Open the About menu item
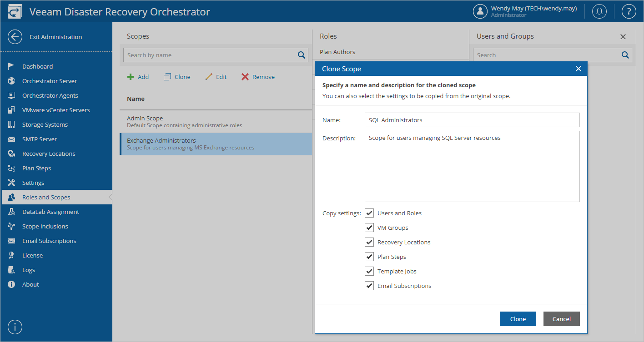Screen dimensions: 644x342 [x=56, y=284]
